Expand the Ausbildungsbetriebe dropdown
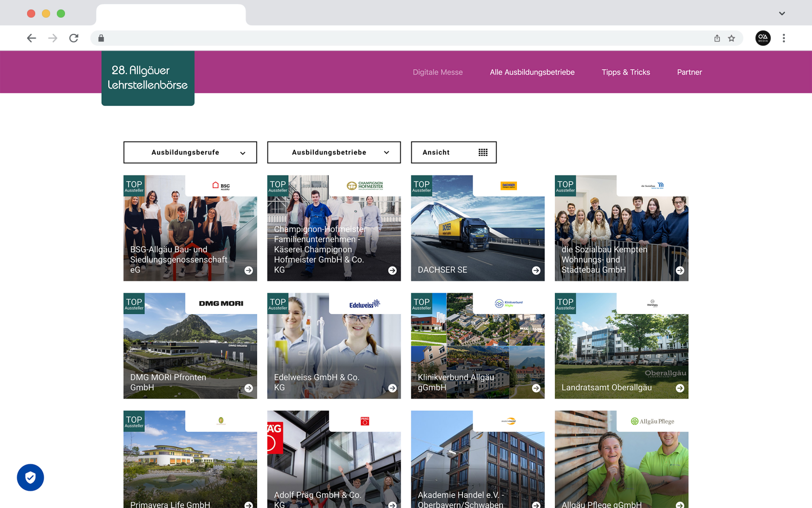This screenshot has width=812, height=508. [334, 153]
